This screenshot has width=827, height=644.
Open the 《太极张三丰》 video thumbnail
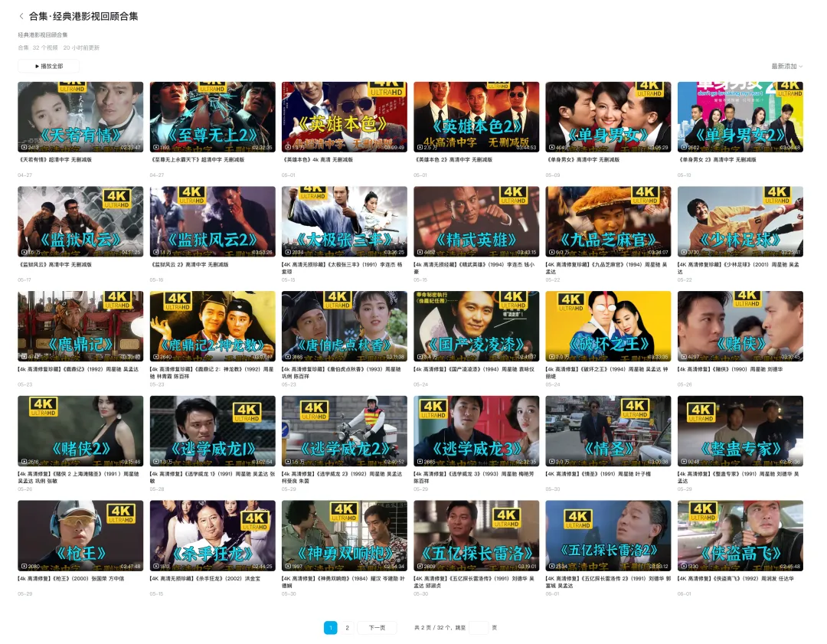click(x=345, y=221)
